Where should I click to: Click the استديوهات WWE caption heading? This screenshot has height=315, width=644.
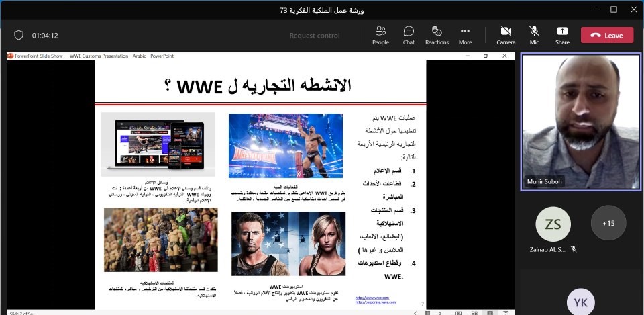click(286, 287)
